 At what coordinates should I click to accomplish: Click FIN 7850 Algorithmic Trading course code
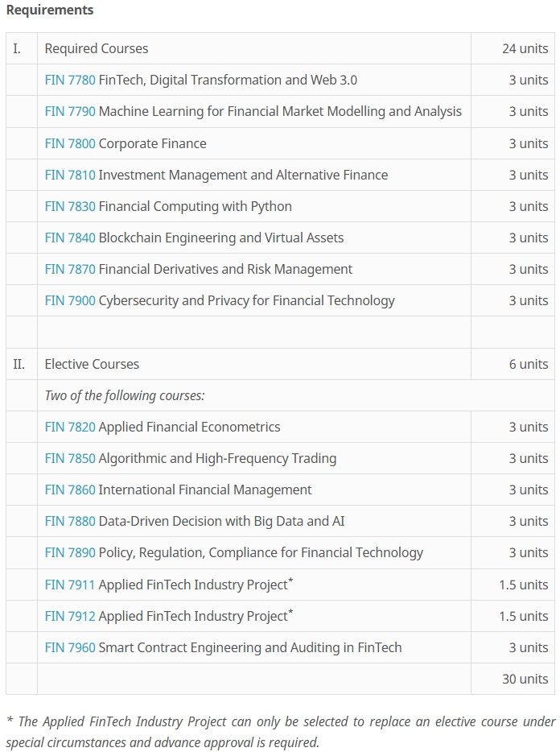(70, 458)
